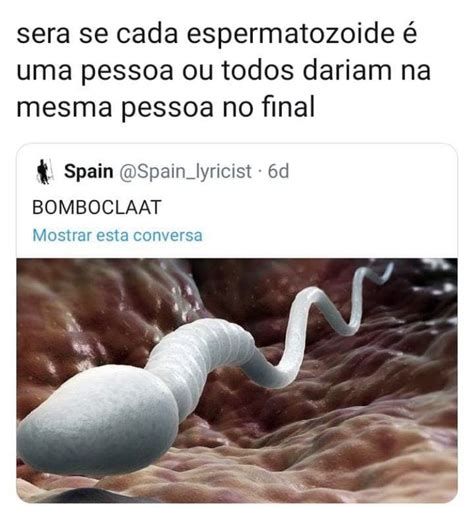Open the @Spain_lyricist handle
Screen dimensions: 474x509
(185, 172)
